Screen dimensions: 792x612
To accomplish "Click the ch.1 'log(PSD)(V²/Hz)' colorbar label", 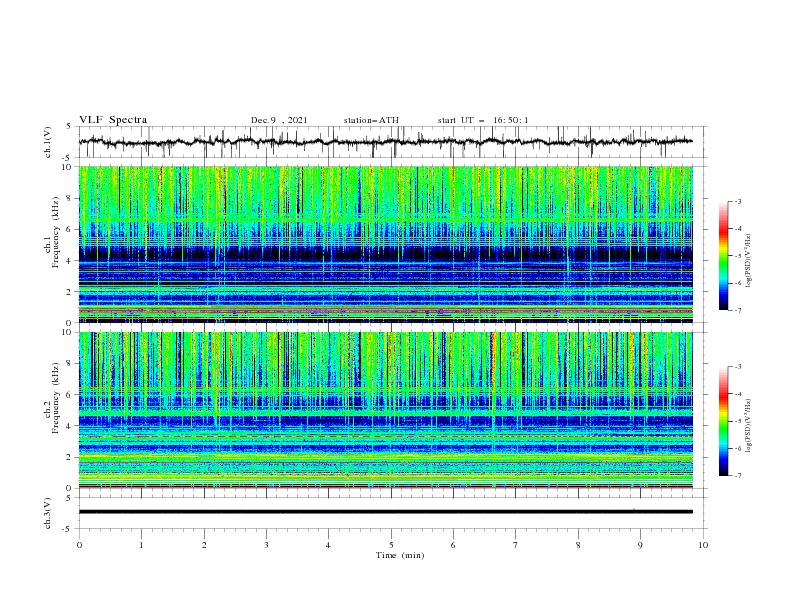I will [x=749, y=261].
